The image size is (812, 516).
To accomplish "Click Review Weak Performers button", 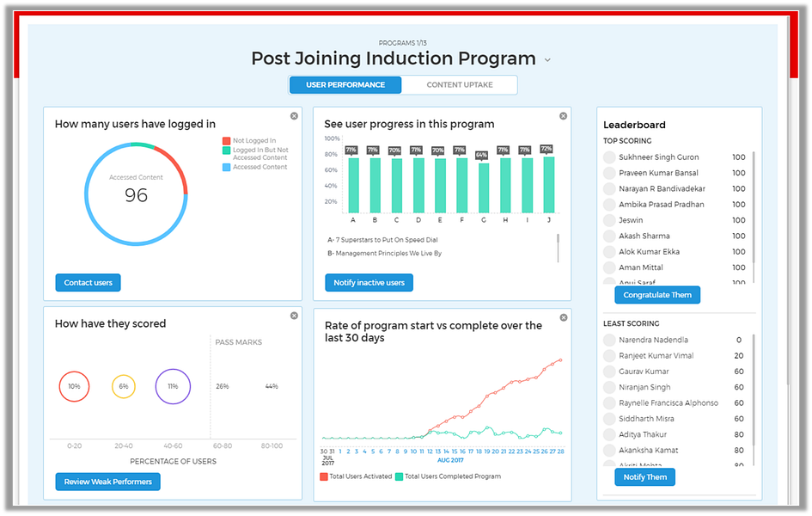I will [107, 482].
